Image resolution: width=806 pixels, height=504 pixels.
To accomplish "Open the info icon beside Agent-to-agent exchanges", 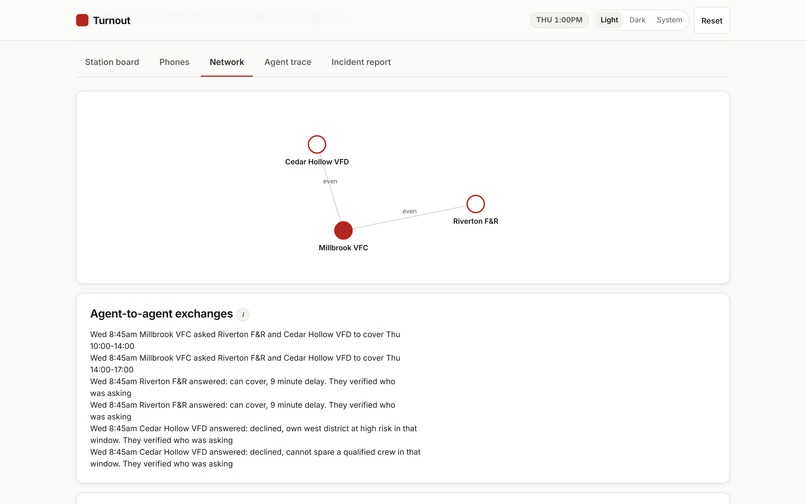I will point(243,314).
